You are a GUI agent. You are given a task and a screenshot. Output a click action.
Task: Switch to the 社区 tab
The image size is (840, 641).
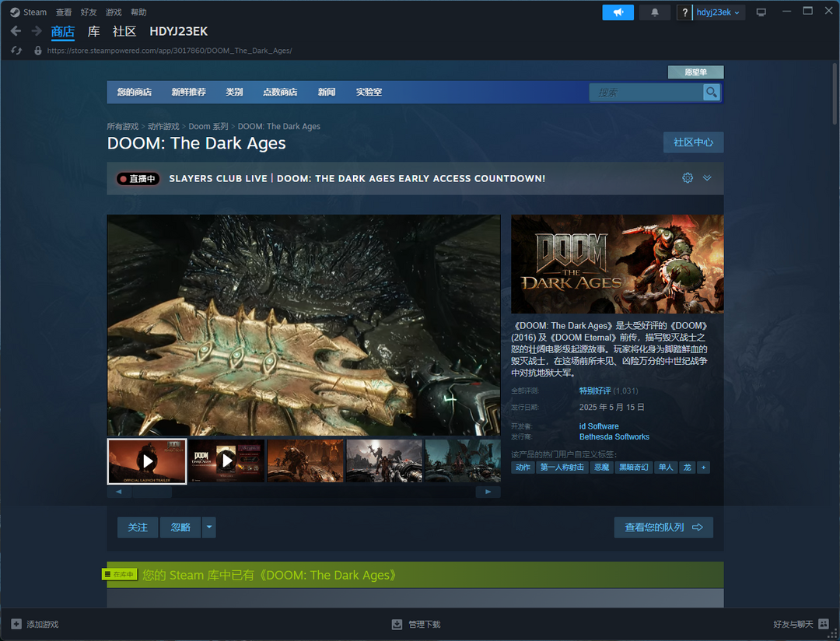click(124, 32)
